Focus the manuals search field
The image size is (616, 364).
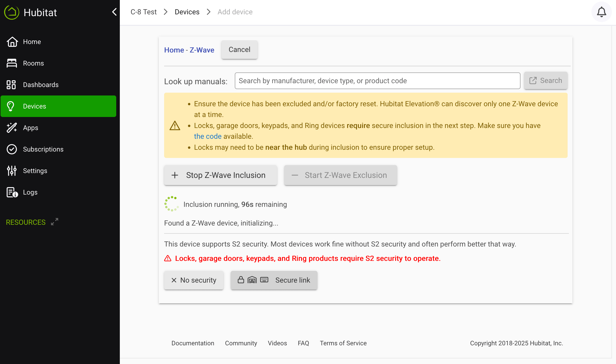pyautogui.click(x=377, y=81)
